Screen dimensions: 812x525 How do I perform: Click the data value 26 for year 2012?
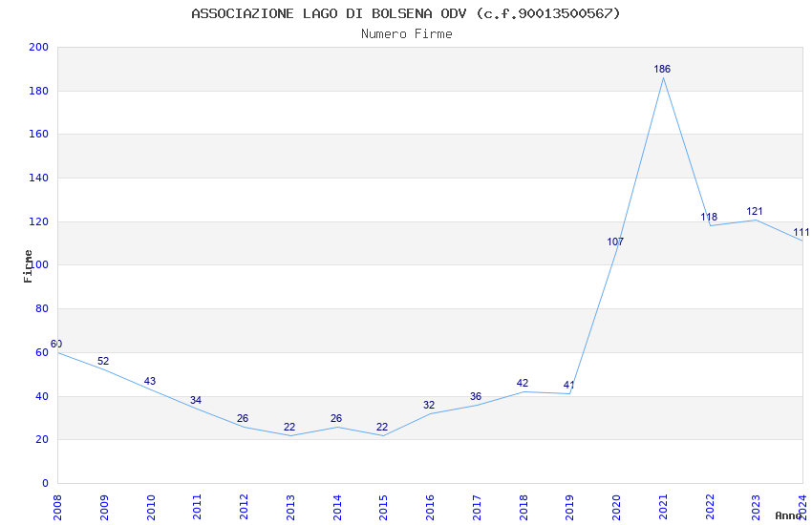click(x=243, y=418)
